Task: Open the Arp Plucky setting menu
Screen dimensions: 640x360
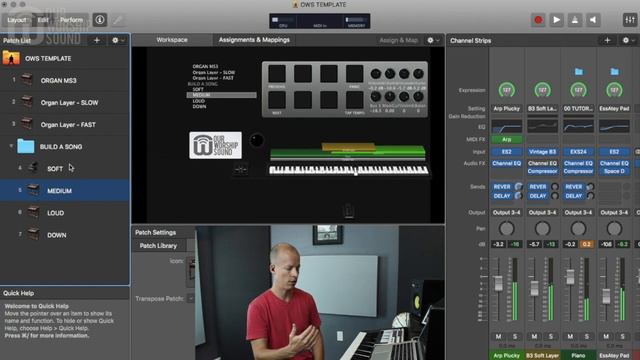Action: (x=507, y=109)
